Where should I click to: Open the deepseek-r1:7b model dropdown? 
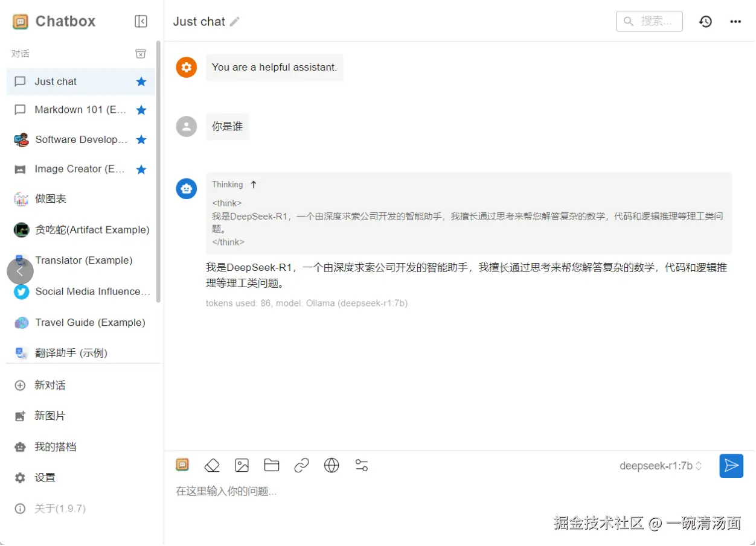[x=661, y=466]
